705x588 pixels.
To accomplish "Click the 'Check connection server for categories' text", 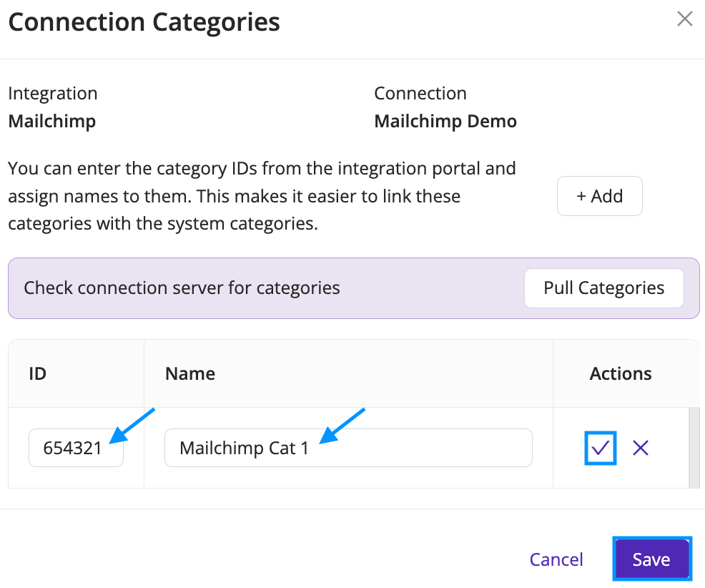I will pyautogui.click(x=182, y=288).
